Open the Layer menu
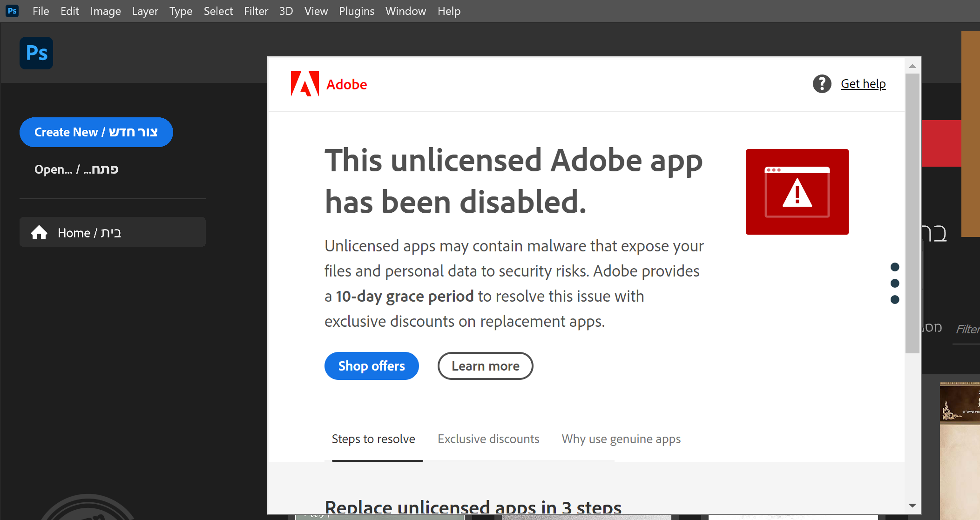This screenshot has height=520, width=980. pos(145,11)
